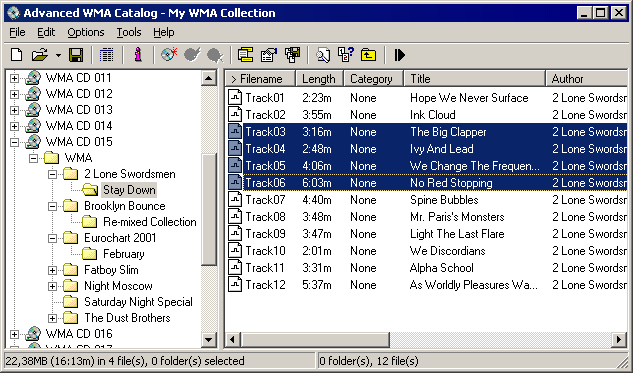The image size is (633, 373).
Task: Select Track09 Light The Last Flare row
Action: coord(426,234)
